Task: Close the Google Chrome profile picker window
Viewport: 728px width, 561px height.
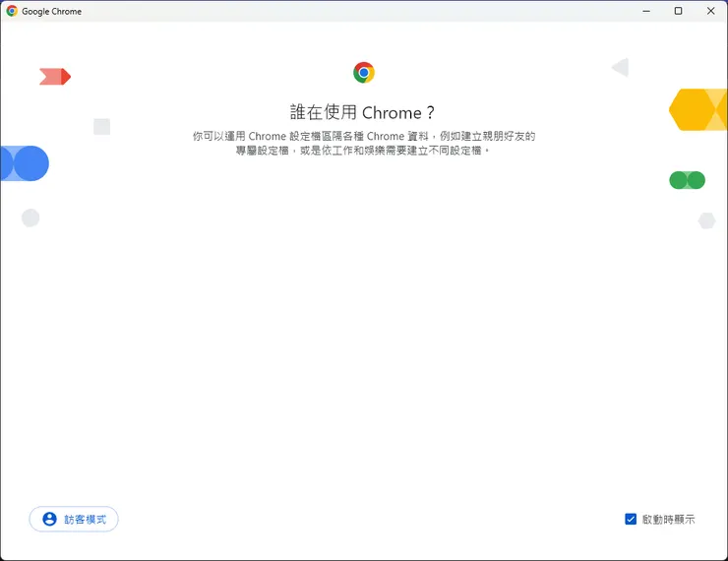Action: (710, 11)
